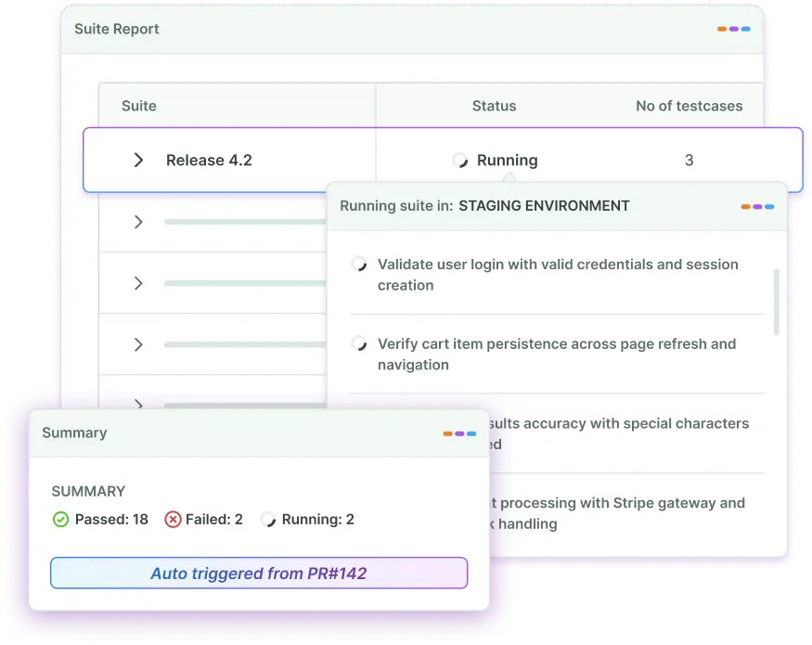Expand the second suite row chevron

pyautogui.click(x=138, y=222)
